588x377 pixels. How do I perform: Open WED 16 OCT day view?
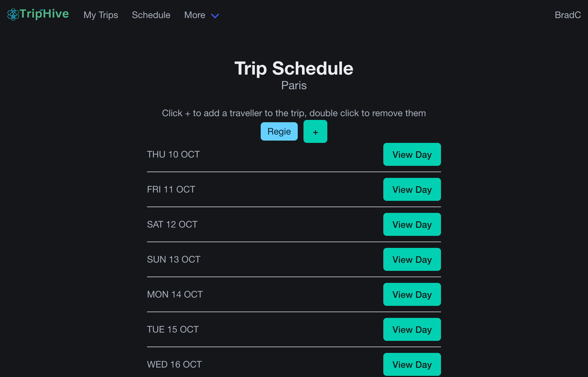(x=412, y=364)
